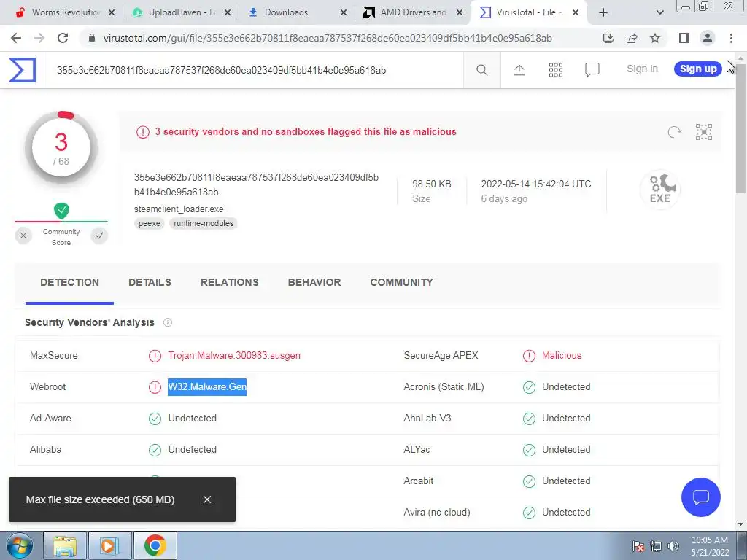Click the detection score 3/68 gauge
This screenshot has width=747, height=560.
point(61,149)
